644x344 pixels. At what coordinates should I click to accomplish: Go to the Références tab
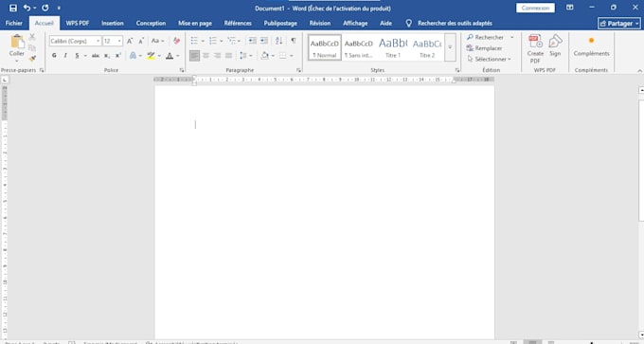pyautogui.click(x=238, y=23)
